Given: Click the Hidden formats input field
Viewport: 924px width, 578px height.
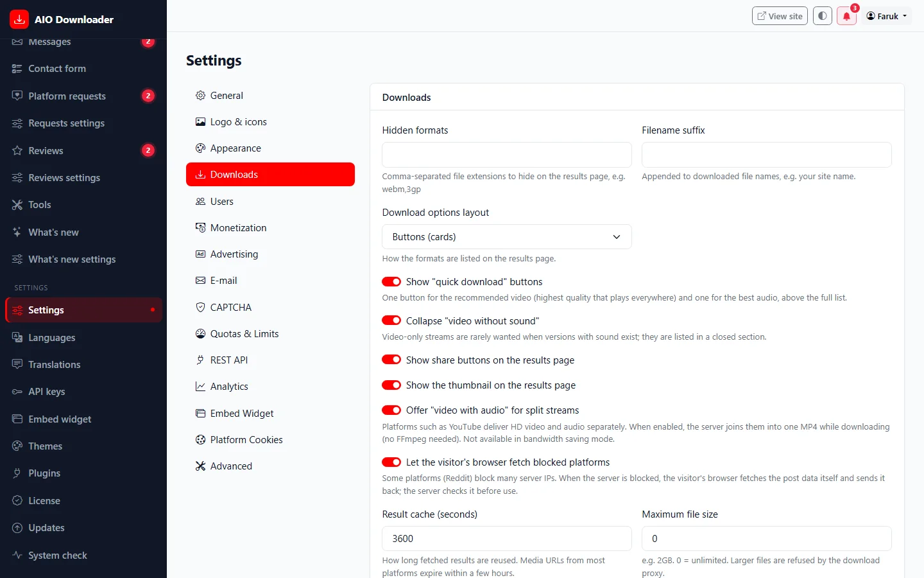Looking at the screenshot, I should point(507,155).
